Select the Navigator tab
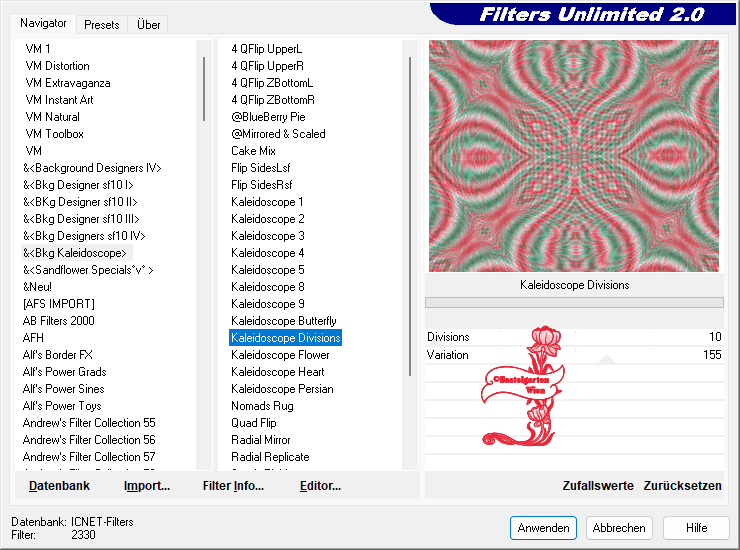This screenshot has width=740, height=550. pyautogui.click(x=44, y=23)
